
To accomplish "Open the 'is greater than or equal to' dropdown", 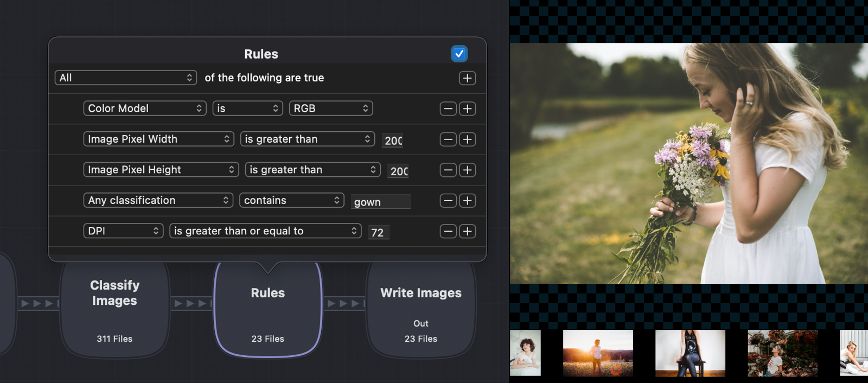I will pyautogui.click(x=265, y=231).
